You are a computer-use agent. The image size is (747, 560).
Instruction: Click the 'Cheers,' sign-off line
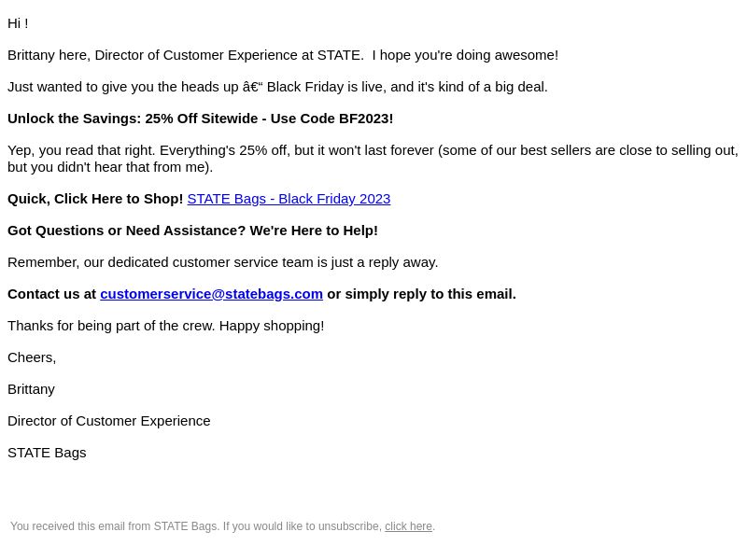click(32, 357)
